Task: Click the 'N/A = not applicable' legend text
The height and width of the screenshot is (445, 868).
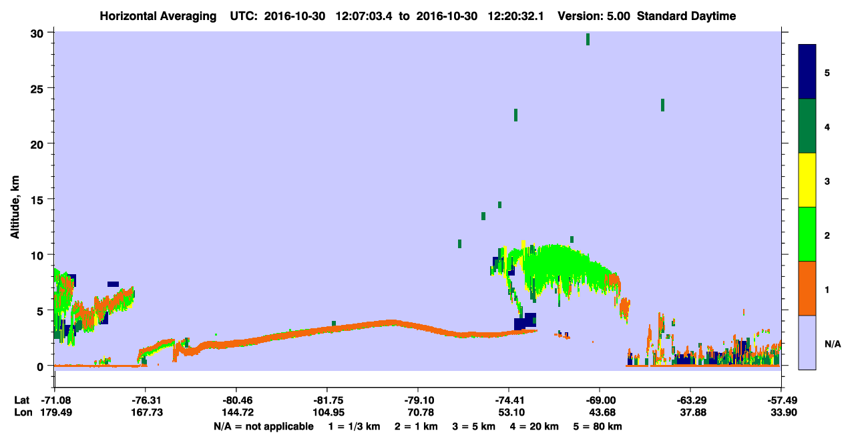Action: click(264, 426)
